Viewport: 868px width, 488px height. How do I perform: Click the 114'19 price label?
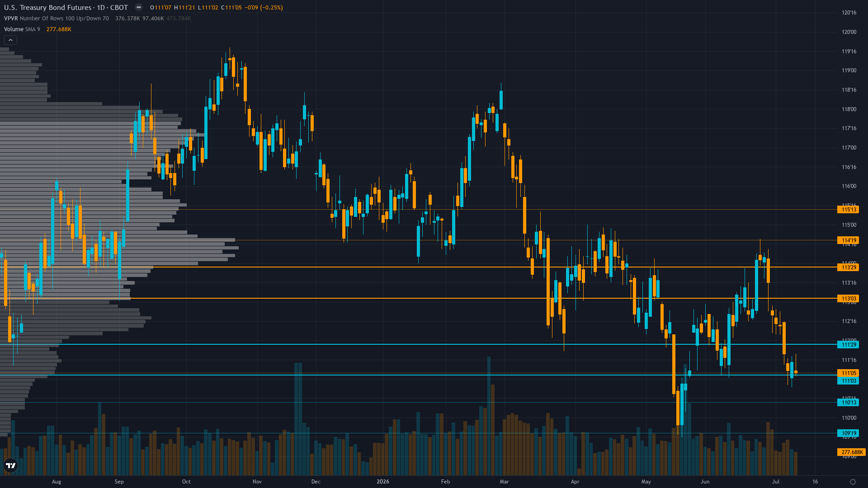(848, 240)
